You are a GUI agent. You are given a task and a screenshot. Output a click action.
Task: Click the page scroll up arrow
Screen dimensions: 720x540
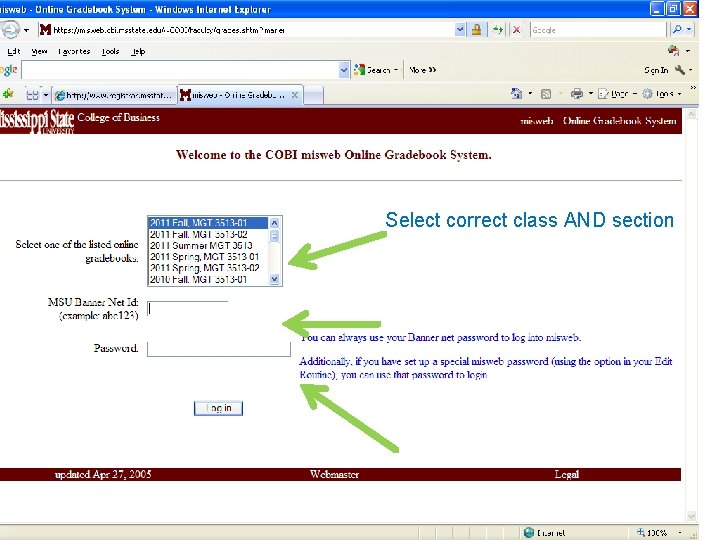[691, 114]
